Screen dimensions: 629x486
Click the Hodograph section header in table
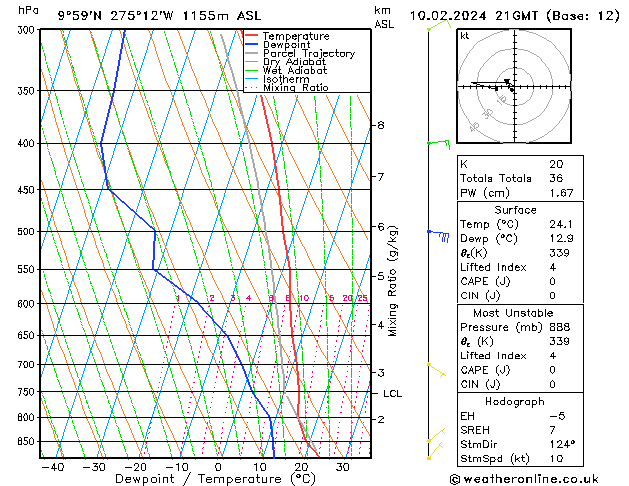point(515,401)
